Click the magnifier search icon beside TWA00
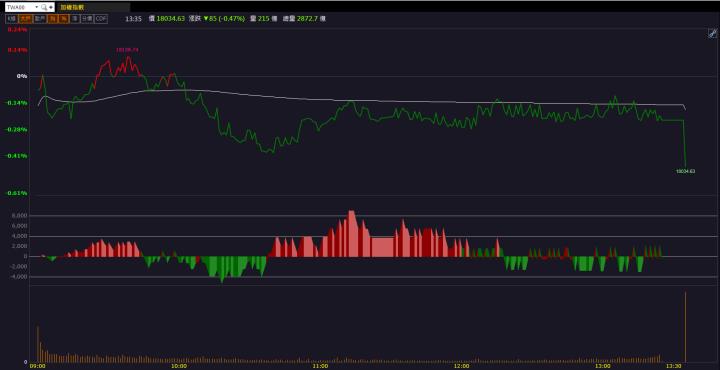Screen dimensions: 720x370 (44, 7)
